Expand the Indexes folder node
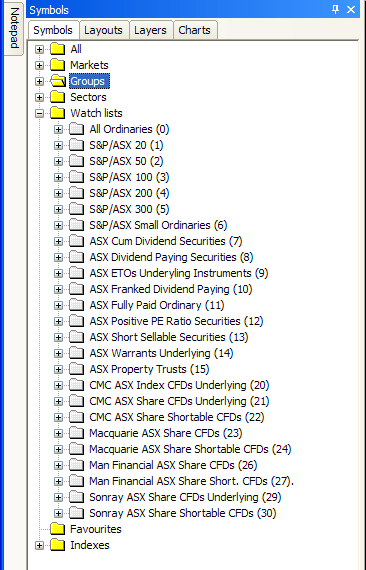The image size is (366, 570). point(39,545)
